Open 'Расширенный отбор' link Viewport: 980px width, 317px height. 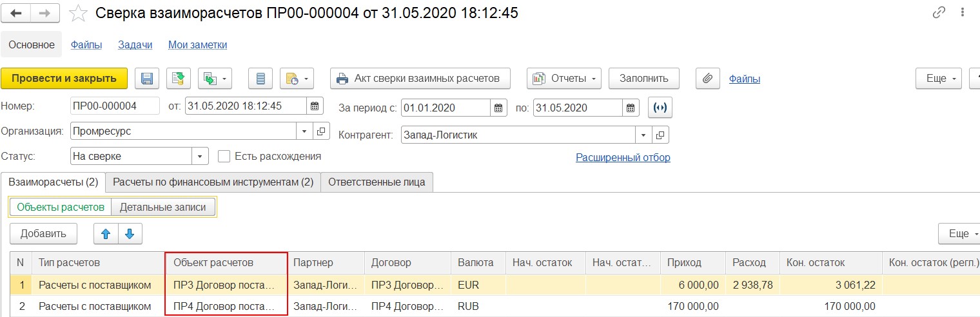[623, 158]
